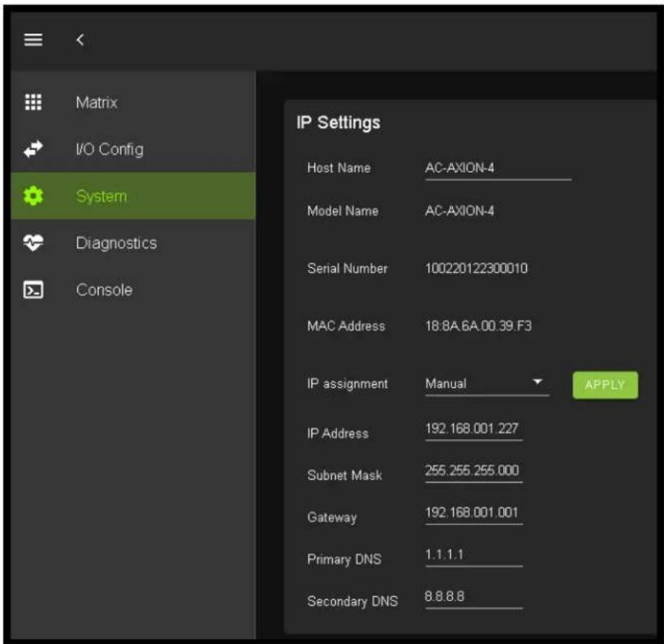
Task: Click the Primary DNS label
Action: click(x=345, y=559)
